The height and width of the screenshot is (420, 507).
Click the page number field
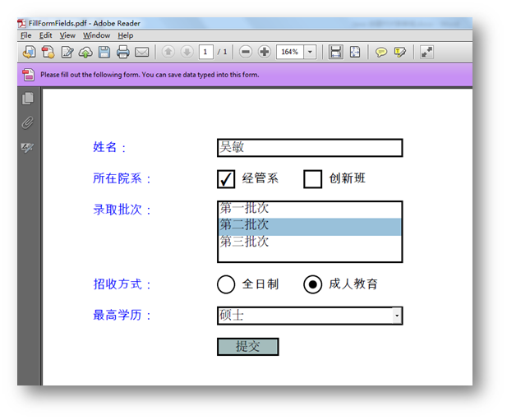(205, 52)
